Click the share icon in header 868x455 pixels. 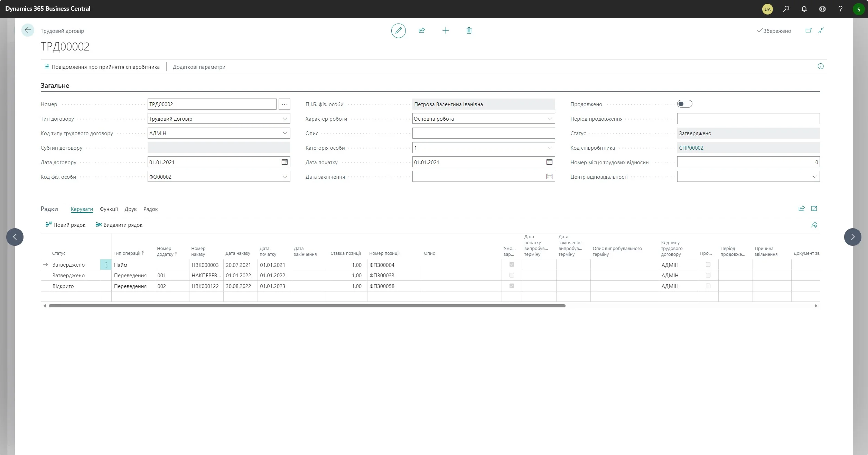click(422, 31)
